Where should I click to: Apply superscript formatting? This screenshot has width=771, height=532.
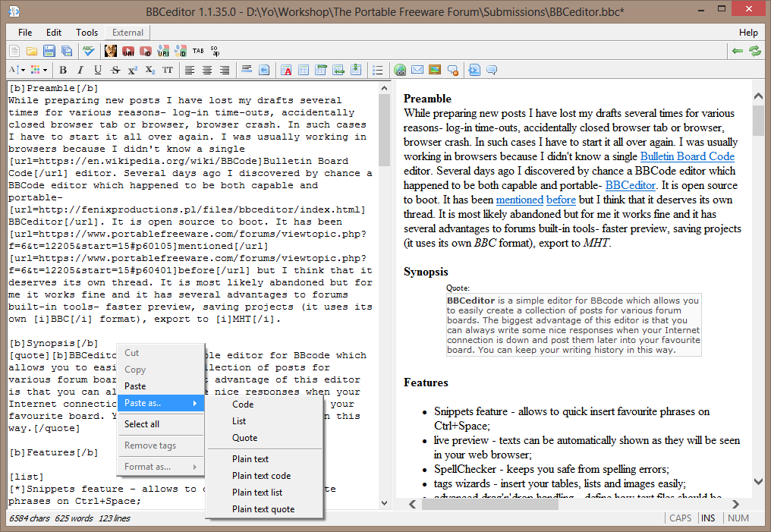coord(133,71)
